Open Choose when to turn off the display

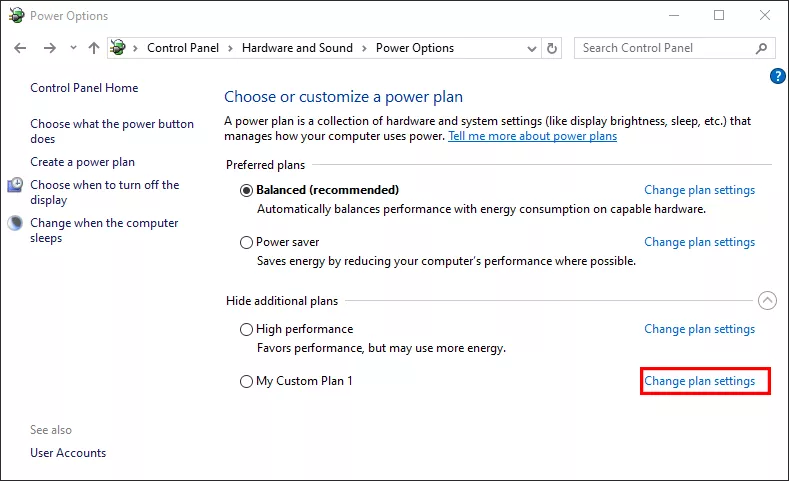[x=105, y=192]
